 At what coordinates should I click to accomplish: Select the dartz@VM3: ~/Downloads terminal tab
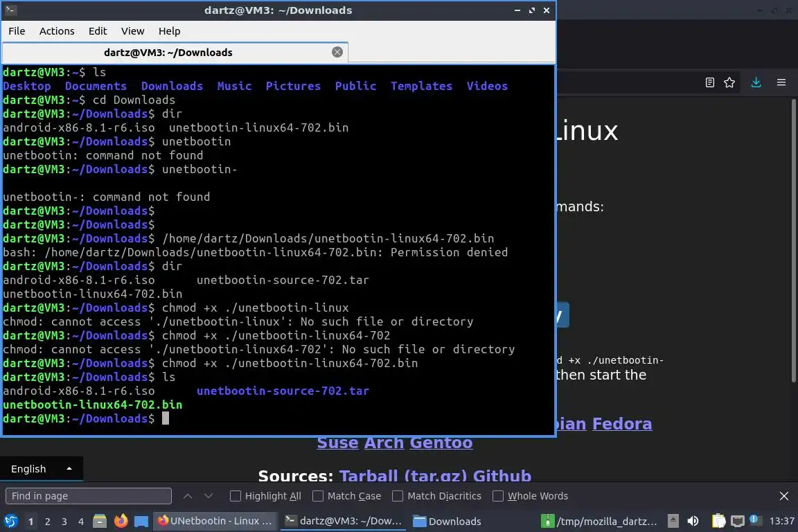pyautogui.click(x=168, y=53)
